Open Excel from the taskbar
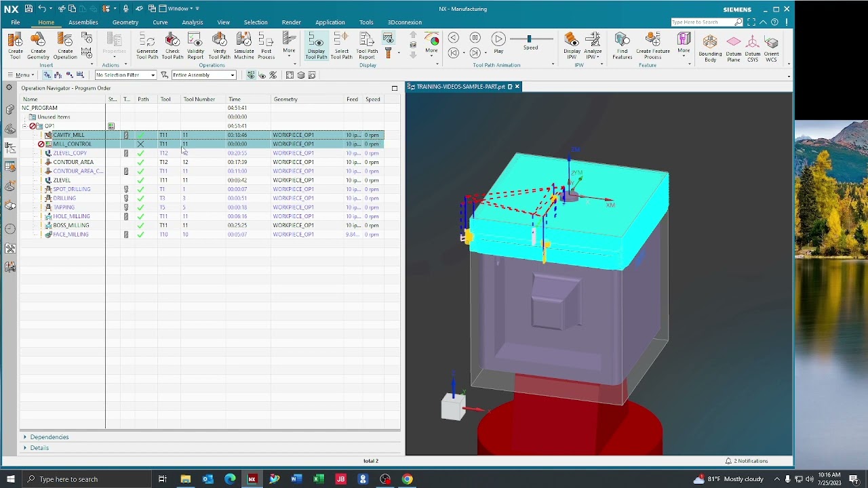Screen dimensions: 868x488 pos(319,479)
